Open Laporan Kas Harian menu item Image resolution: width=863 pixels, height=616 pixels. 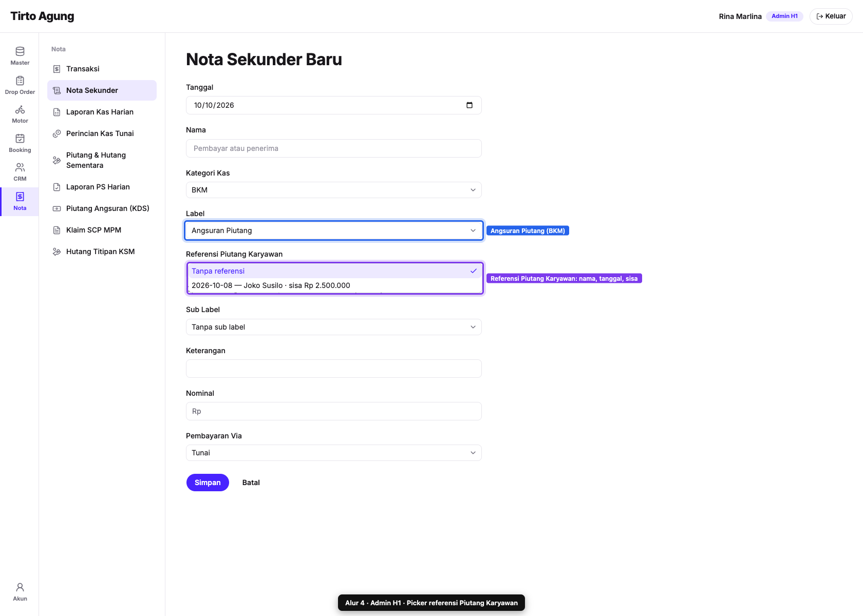coord(102,112)
